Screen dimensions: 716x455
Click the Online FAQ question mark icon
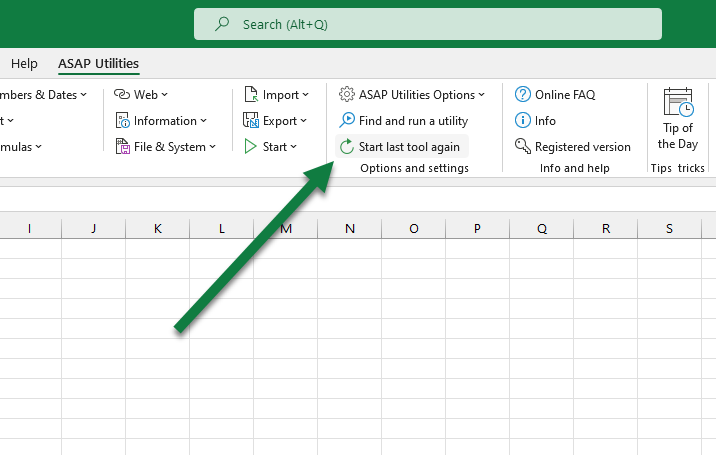[x=523, y=94]
